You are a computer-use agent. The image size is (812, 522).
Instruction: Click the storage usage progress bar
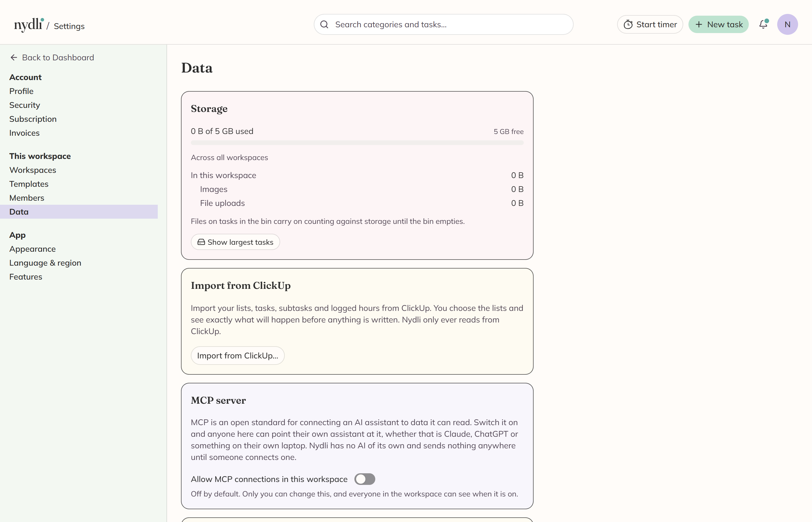tap(357, 143)
